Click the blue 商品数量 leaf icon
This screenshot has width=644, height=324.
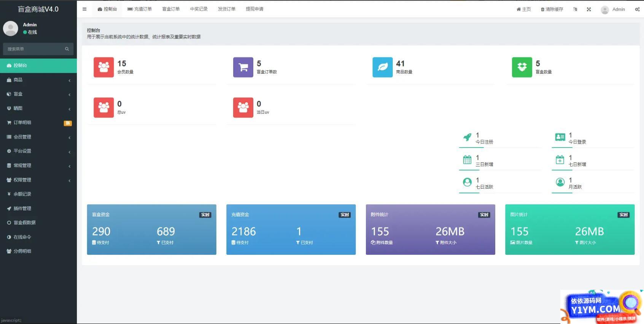pos(382,67)
